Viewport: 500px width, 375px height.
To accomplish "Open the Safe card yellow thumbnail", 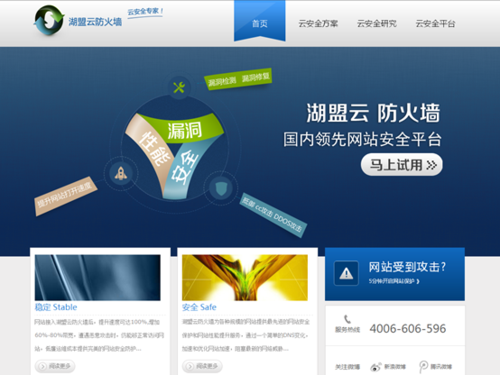I will (245, 277).
